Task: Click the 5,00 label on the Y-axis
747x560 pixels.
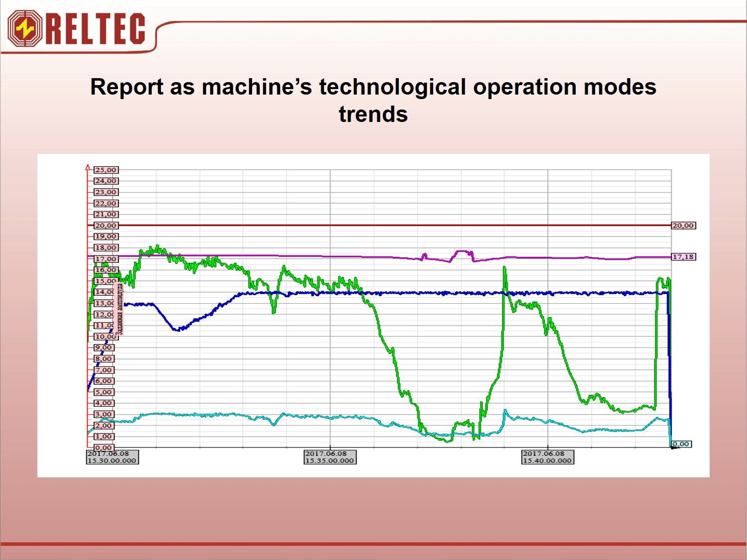Action: (x=104, y=392)
